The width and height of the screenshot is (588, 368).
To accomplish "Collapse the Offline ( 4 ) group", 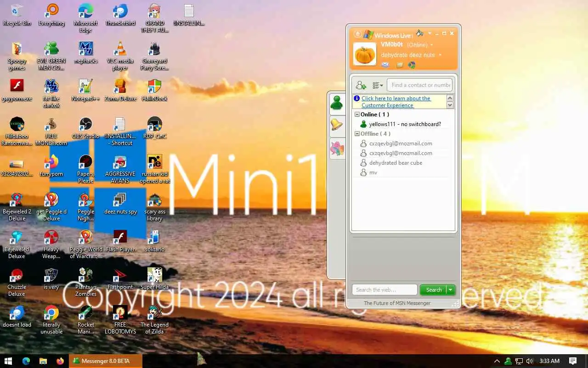I will point(356,134).
